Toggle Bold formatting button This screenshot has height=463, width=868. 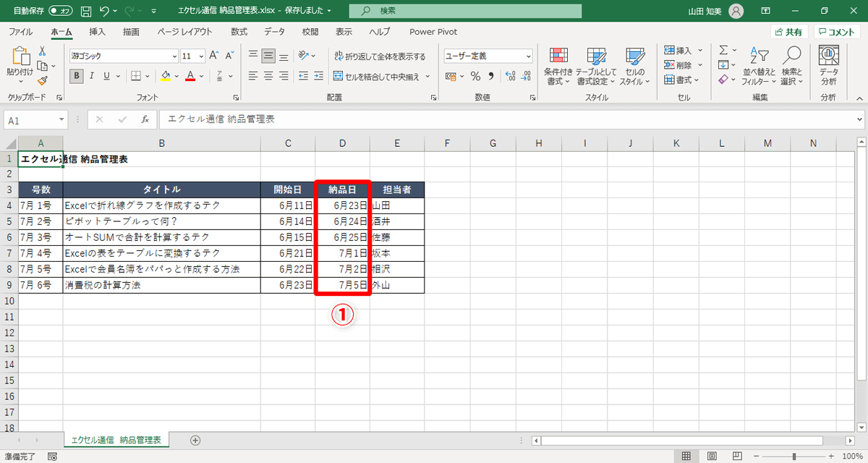coord(77,75)
